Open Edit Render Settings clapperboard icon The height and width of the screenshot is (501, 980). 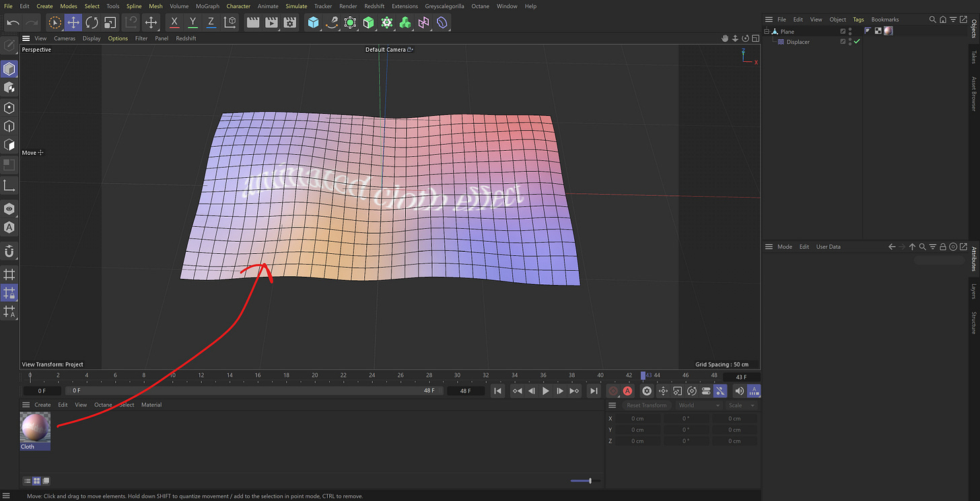(289, 22)
